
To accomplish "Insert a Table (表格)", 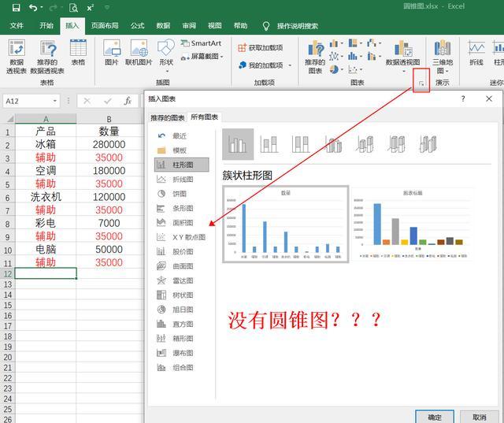I will pos(78,53).
